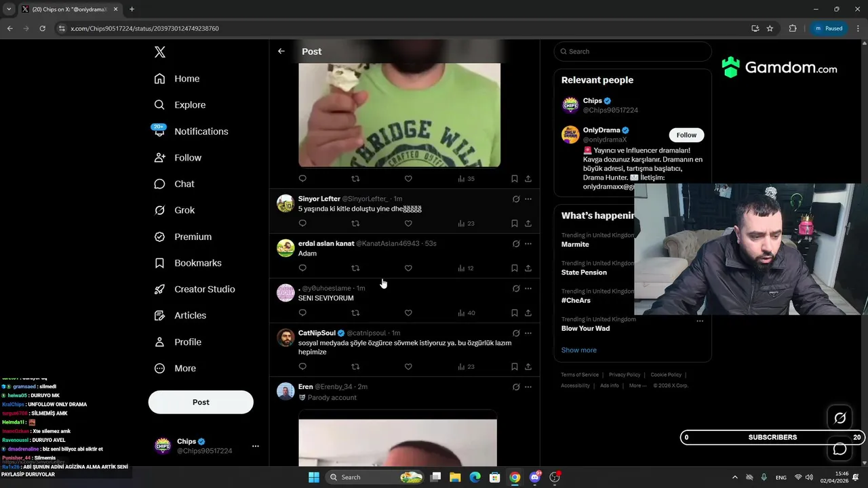The height and width of the screenshot is (488, 868).
Task: Open more options on Eren's reply
Action: tap(528, 387)
